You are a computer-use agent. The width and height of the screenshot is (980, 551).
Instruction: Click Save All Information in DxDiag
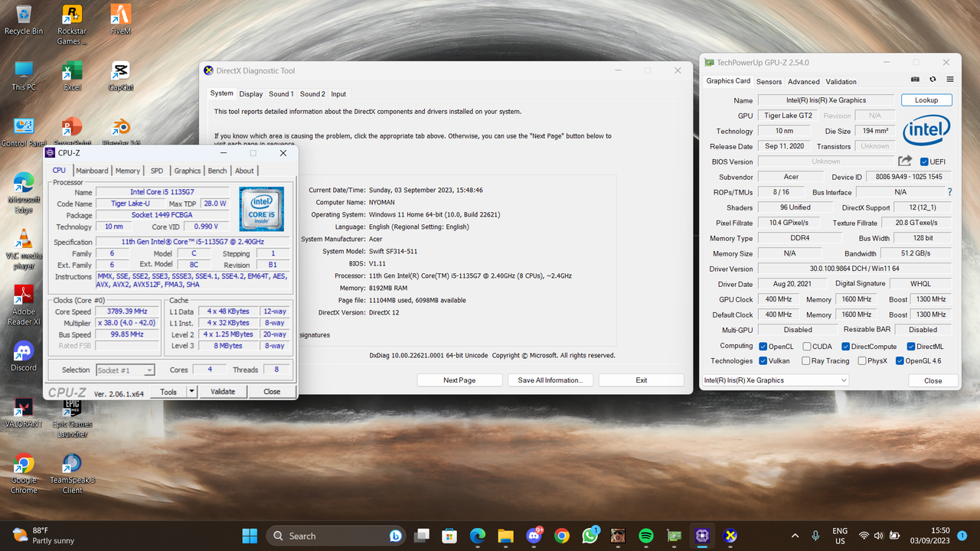tap(550, 380)
